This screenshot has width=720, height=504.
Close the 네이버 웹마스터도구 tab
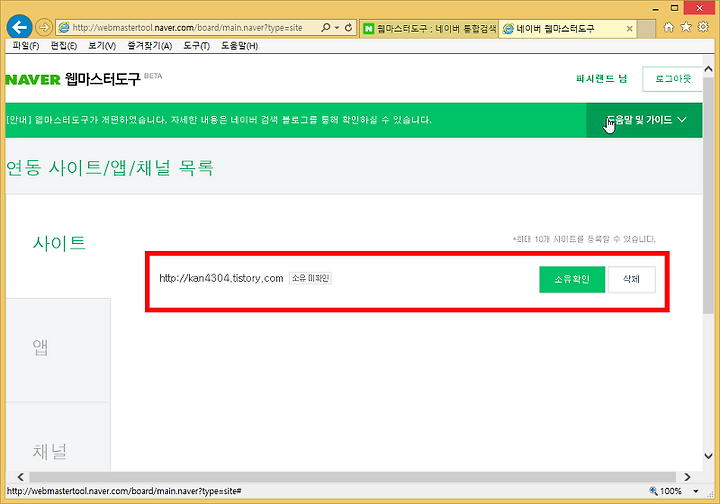tap(630, 28)
